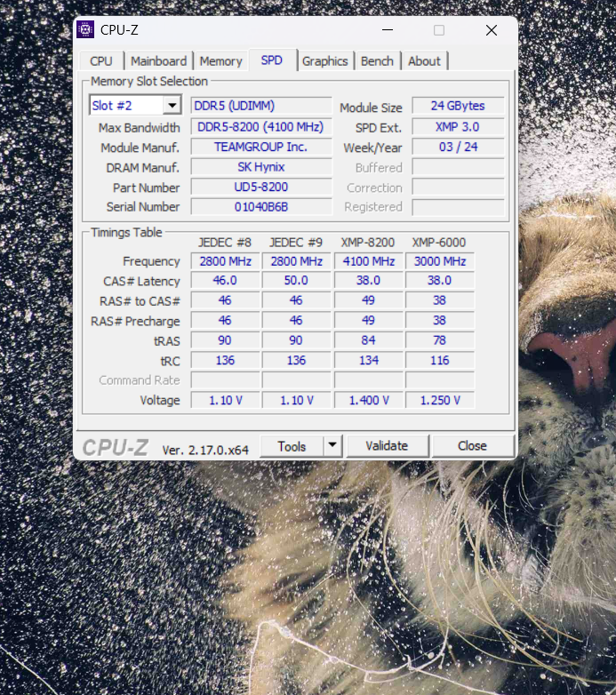The width and height of the screenshot is (616, 695).
Task: Click the DDR5 (UDIMM) memory type field
Action: point(261,106)
